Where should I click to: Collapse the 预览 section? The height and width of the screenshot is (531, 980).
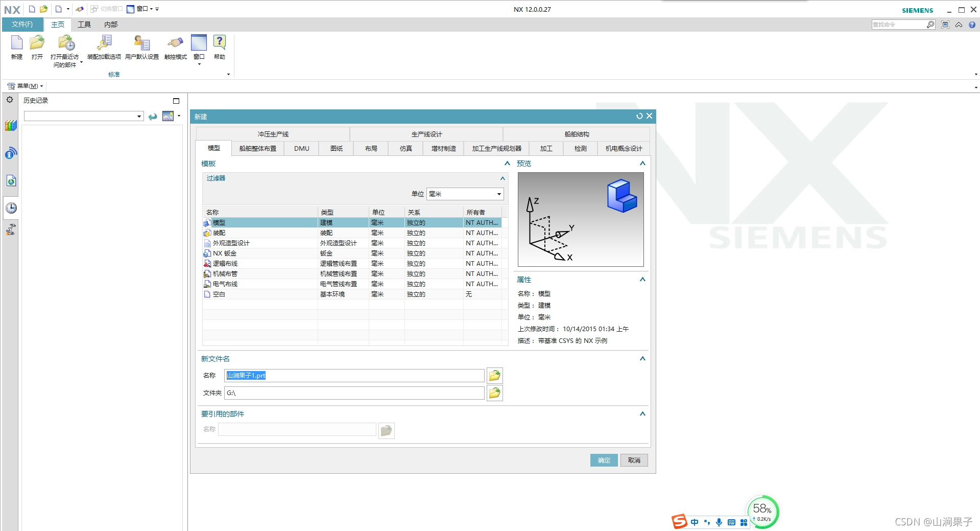tap(642, 164)
